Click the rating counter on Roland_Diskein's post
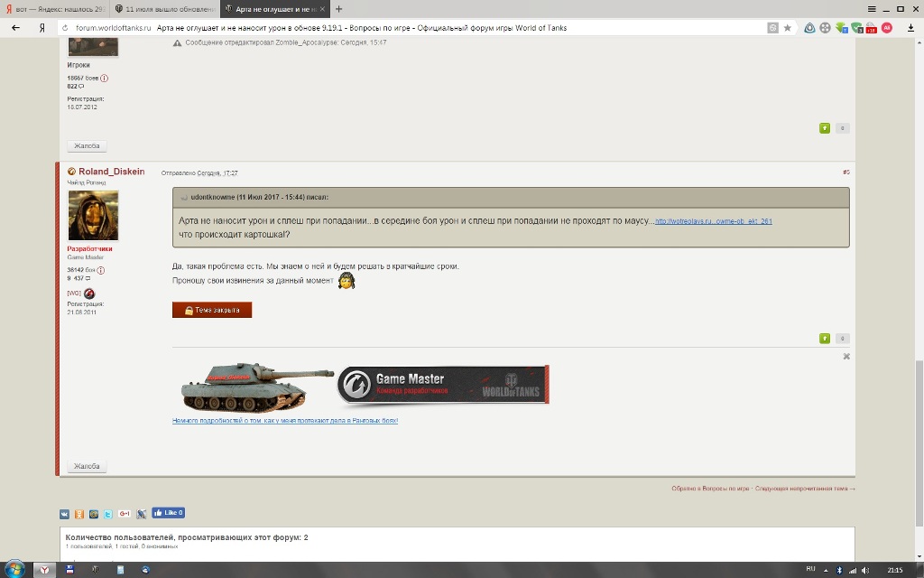The image size is (924, 578). click(842, 338)
